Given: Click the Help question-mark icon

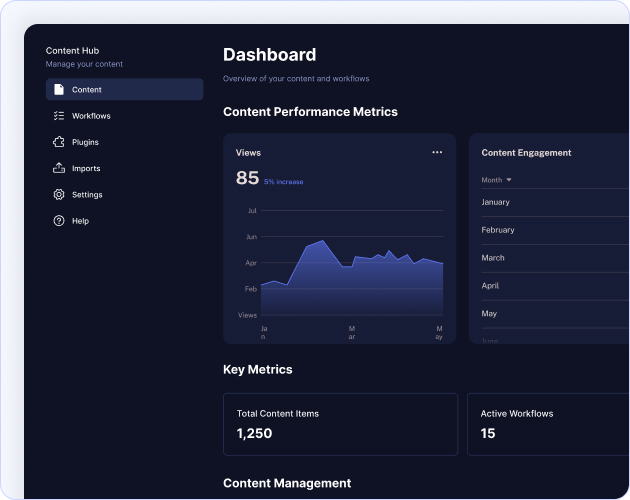Looking at the screenshot, I should point(59,221).
